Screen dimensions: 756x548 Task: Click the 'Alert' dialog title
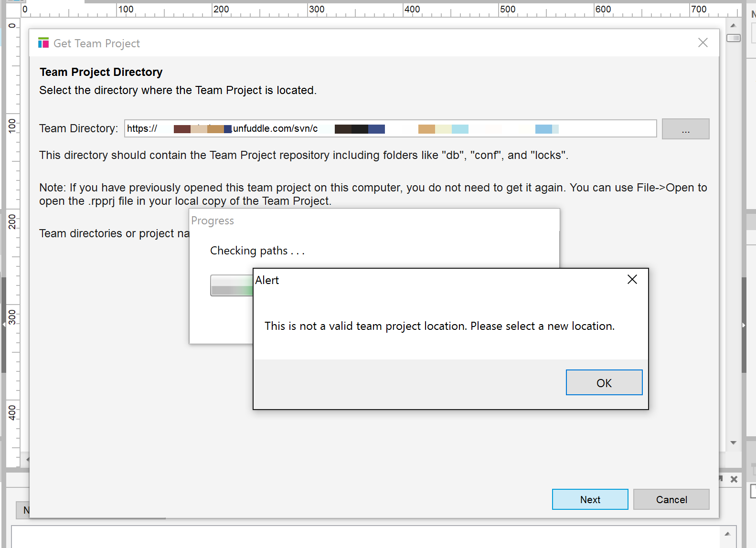pyautogui.click(x=267, y=280)
